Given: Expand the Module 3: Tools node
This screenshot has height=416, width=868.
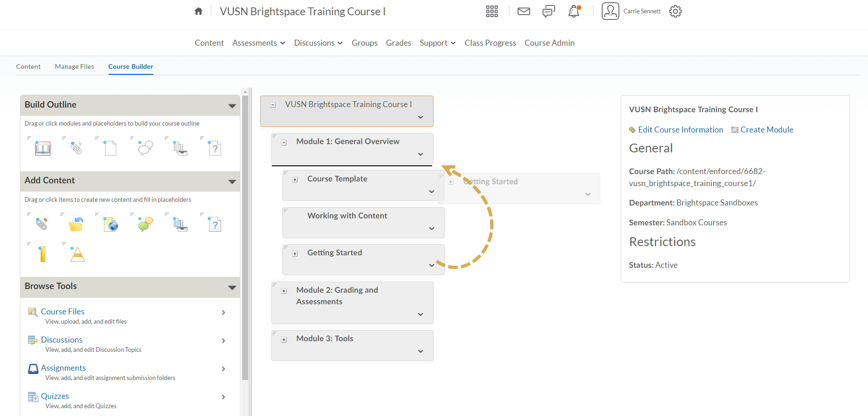Looking at the screenshot, I should click(284, 339).
